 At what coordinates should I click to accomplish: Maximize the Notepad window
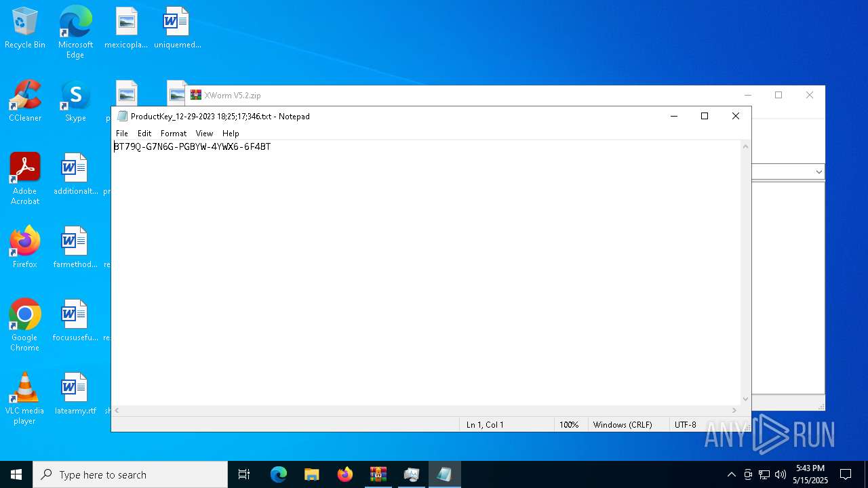(705, 117)
